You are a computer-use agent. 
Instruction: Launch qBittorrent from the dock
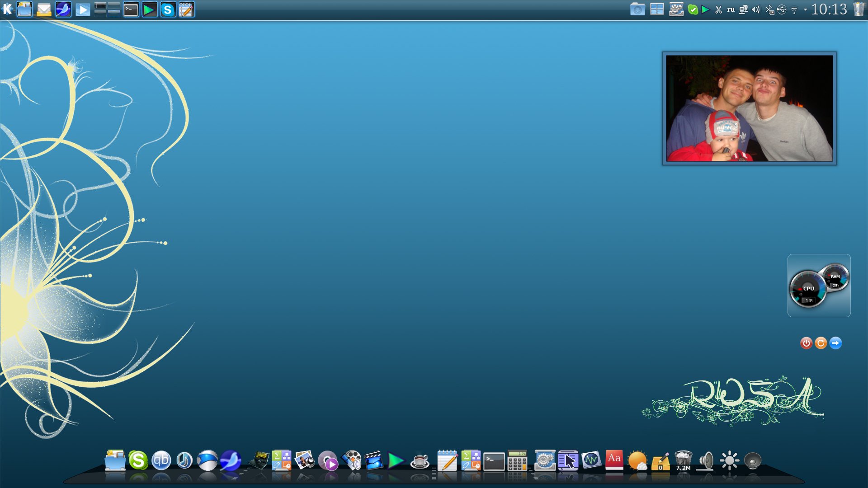pos(161,460)
